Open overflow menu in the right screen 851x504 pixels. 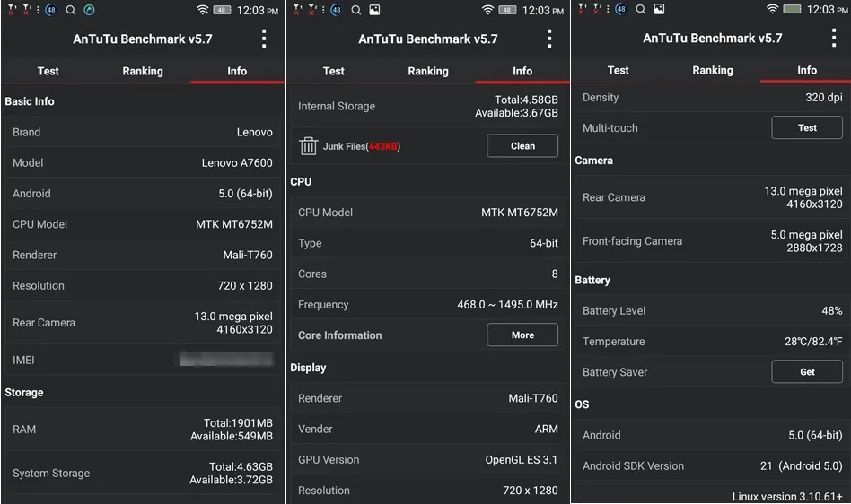834,38
